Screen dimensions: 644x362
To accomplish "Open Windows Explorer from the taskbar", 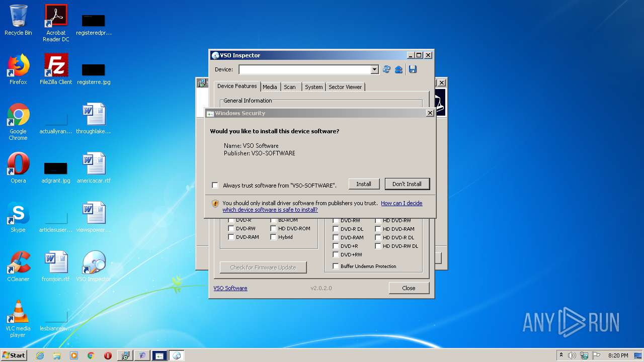I will point(57,355).
